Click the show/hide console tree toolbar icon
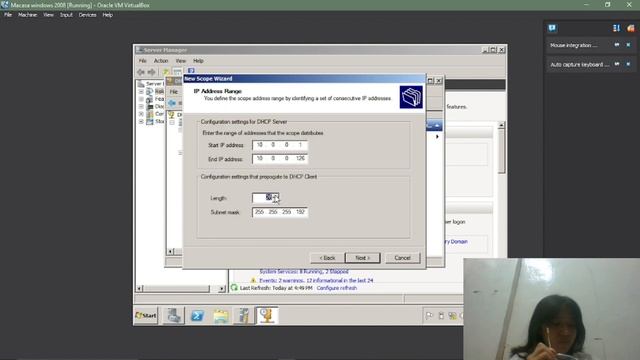The height and width of the screenshot is (360, 640). [x=177, y=71]
